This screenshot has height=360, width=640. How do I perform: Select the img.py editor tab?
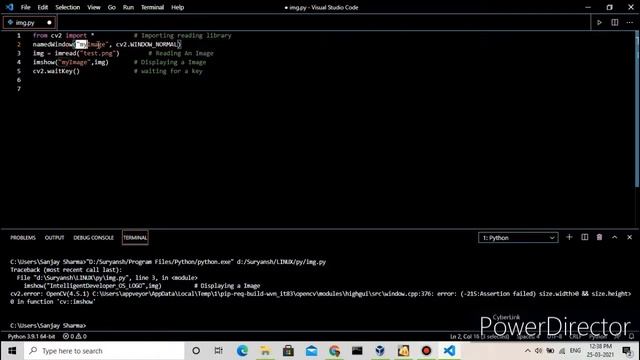pyautogui.click(x=30, y=22)
